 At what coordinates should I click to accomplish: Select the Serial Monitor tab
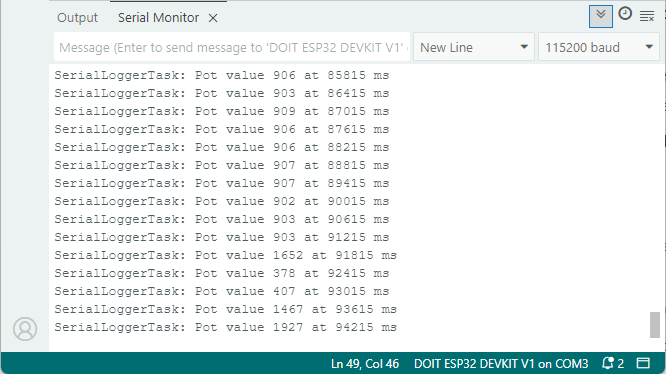pos(158,17)
